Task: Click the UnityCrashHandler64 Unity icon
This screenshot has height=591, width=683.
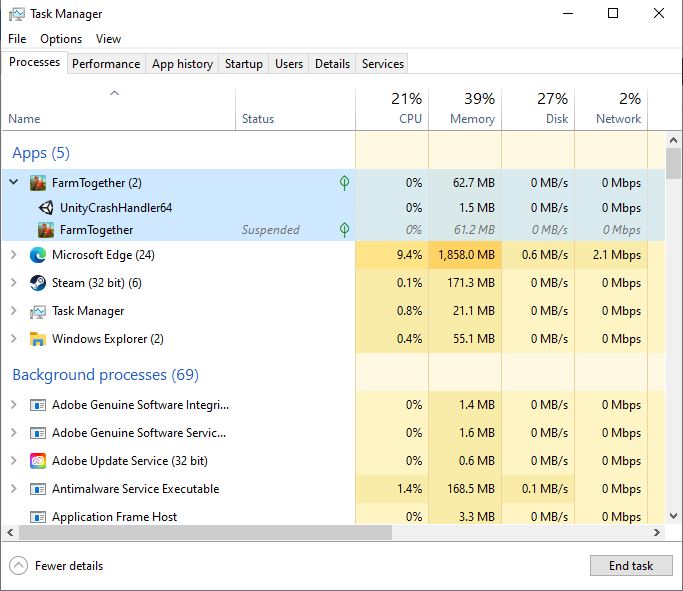Action: pyautogui.click(x=46, y=208)
